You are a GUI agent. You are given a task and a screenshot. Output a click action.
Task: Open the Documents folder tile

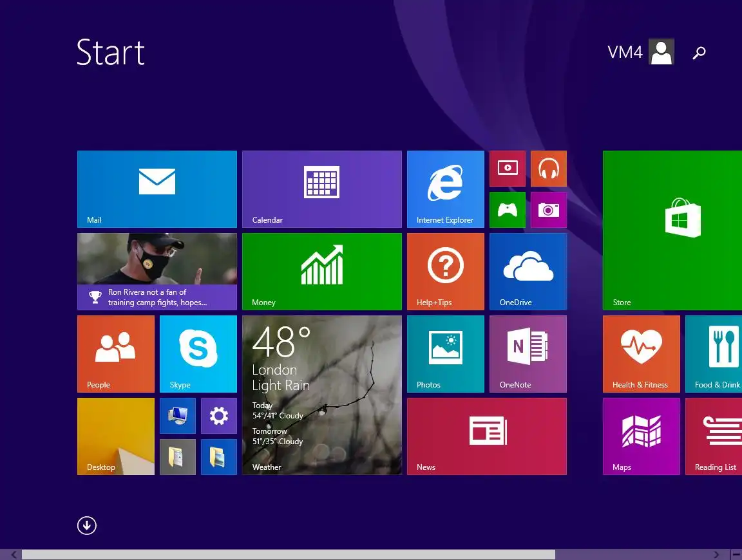[178, 457]
